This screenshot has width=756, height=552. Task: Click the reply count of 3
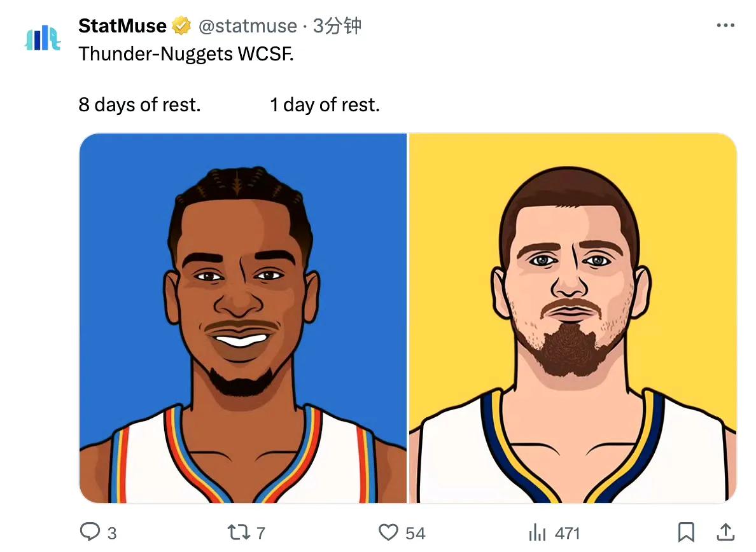pos(111,533)
